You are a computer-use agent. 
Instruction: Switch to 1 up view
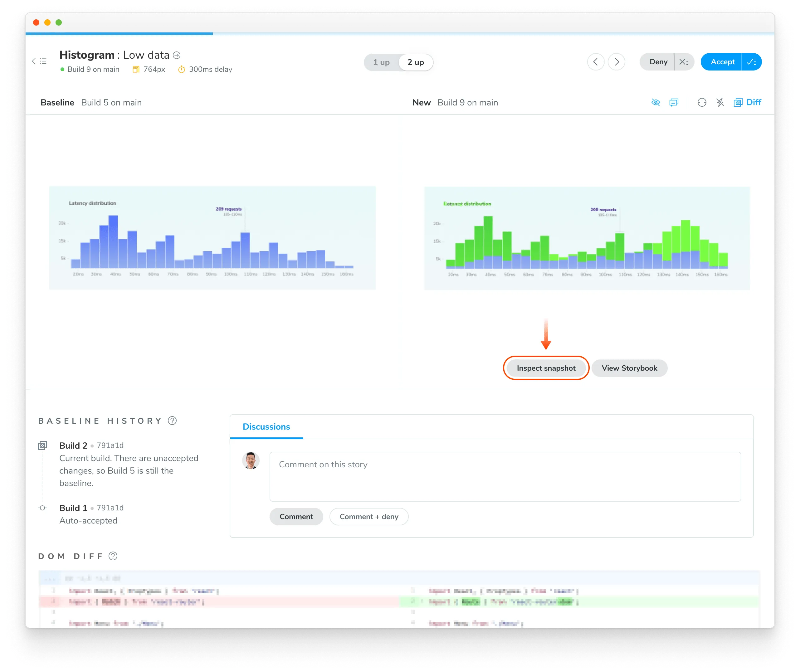pos(381,62)
